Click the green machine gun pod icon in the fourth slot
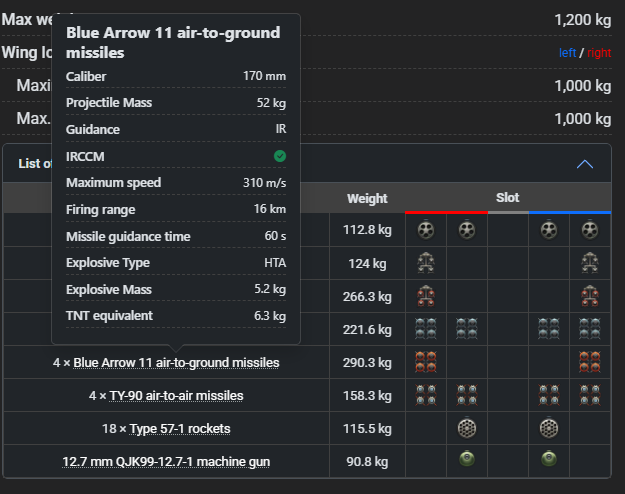The height and width of the screenshot is (494, 625). (x=549, y=459)
